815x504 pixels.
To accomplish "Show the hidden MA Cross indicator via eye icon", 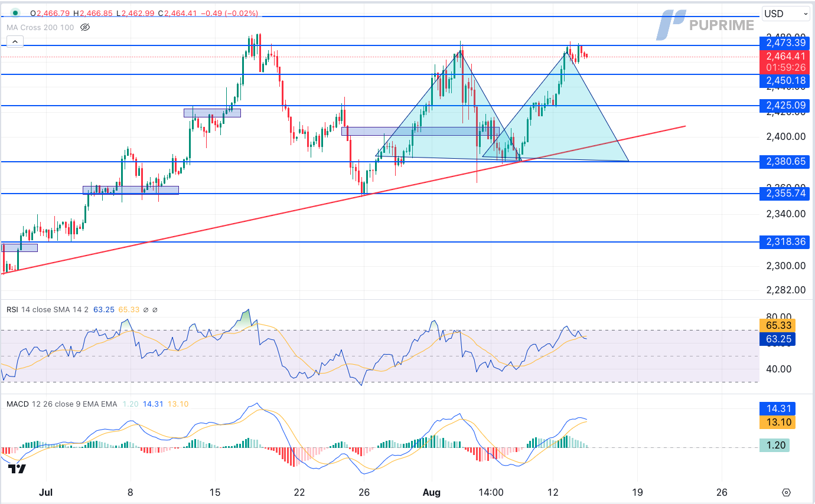I will 84,27.
